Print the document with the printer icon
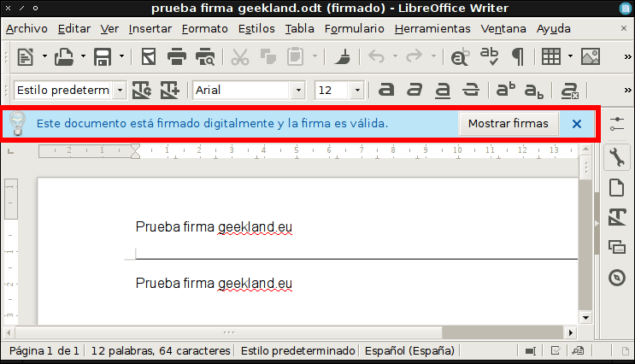The width and height of the screenshot is (635, 364). click(x=177, y=56)
